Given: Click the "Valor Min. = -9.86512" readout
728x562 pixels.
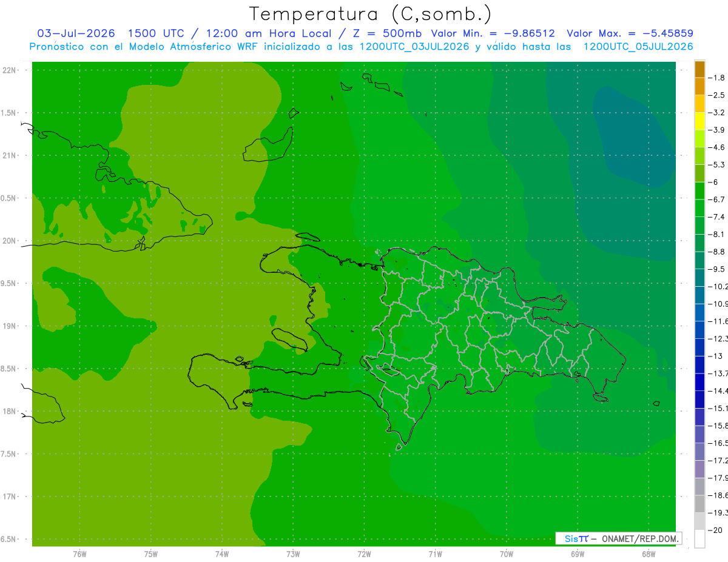Looking at the screenshot, I should point(493,33).
